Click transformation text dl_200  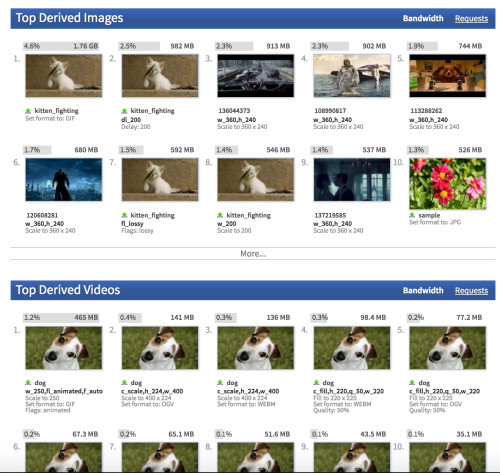click(131, 119)
